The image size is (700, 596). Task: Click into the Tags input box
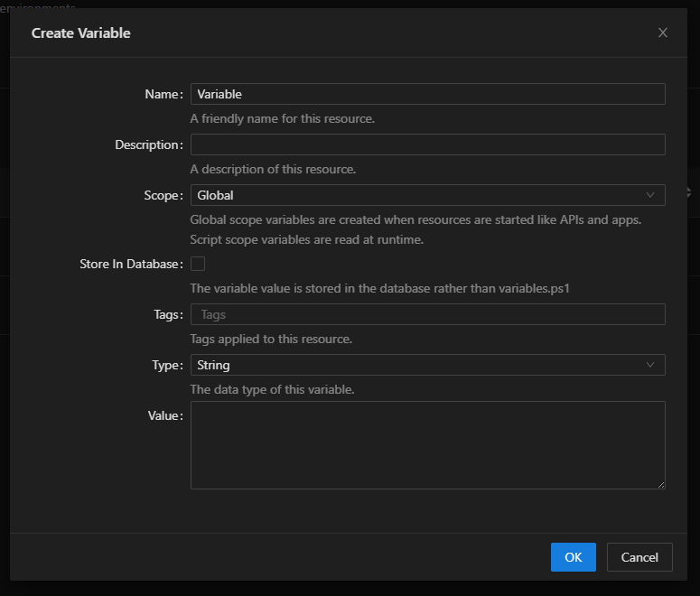pos(427,314)
